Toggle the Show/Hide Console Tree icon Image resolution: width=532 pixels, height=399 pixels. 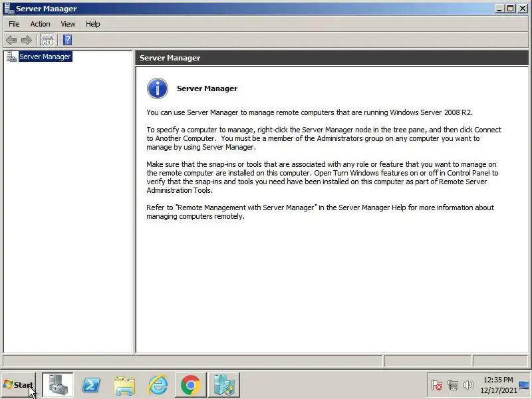point(47,41)
